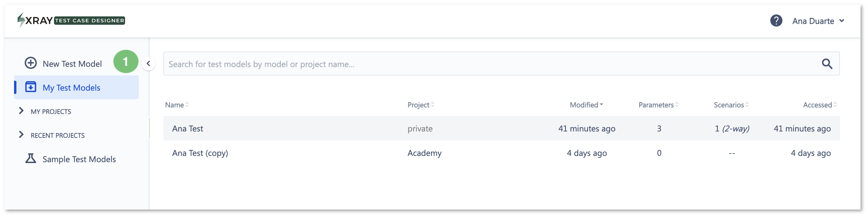Viewport: 868px width, 217px height.
Task: Click the search magnifier icon
Action: tap(827, 63)
